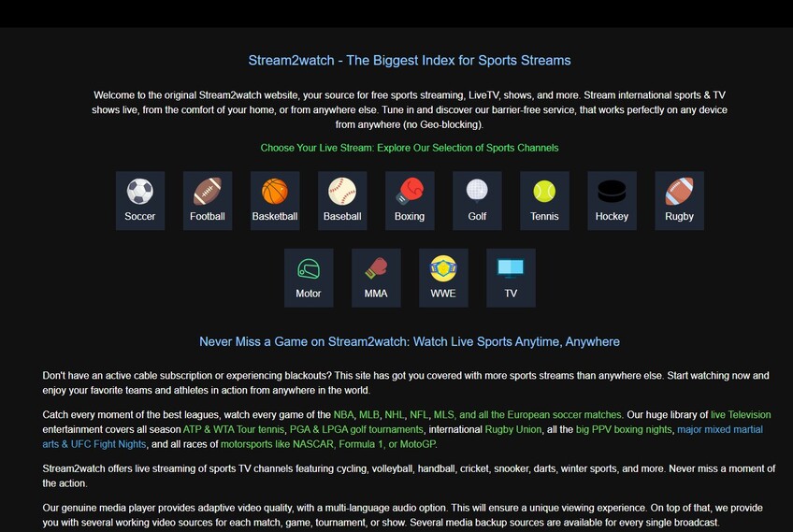The image size is (793, 532).
Task: Open 'big PPV boxing nights' link
Action: [x=624, y=430]
